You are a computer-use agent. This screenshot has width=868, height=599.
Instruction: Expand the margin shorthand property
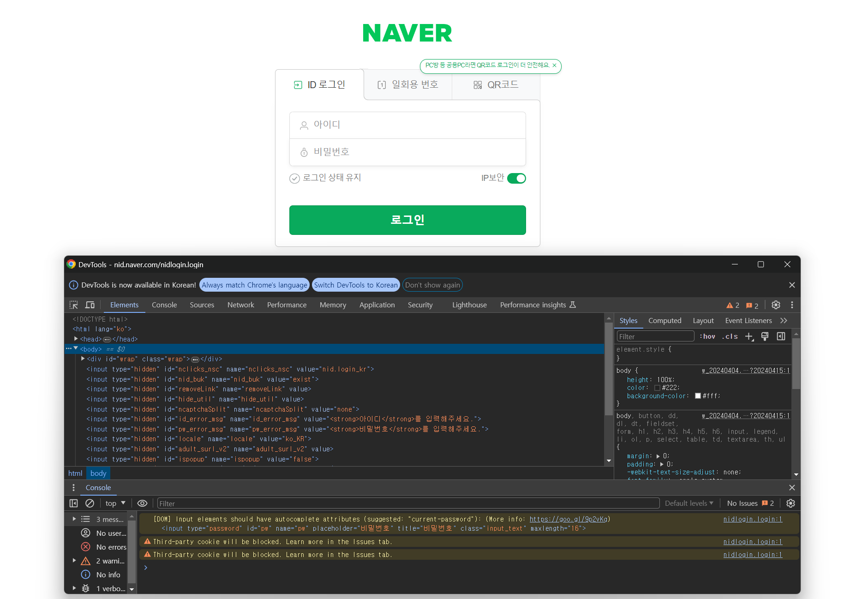[658, 456]
